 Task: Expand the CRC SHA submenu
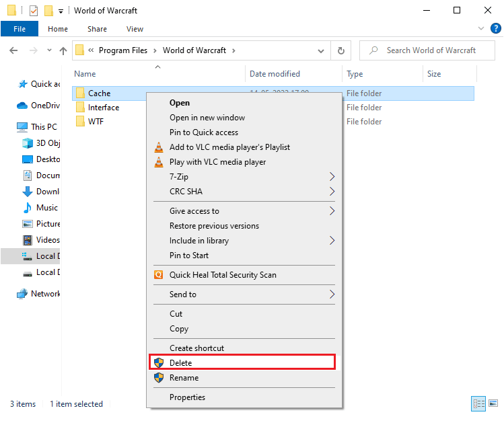coord(244,192)
